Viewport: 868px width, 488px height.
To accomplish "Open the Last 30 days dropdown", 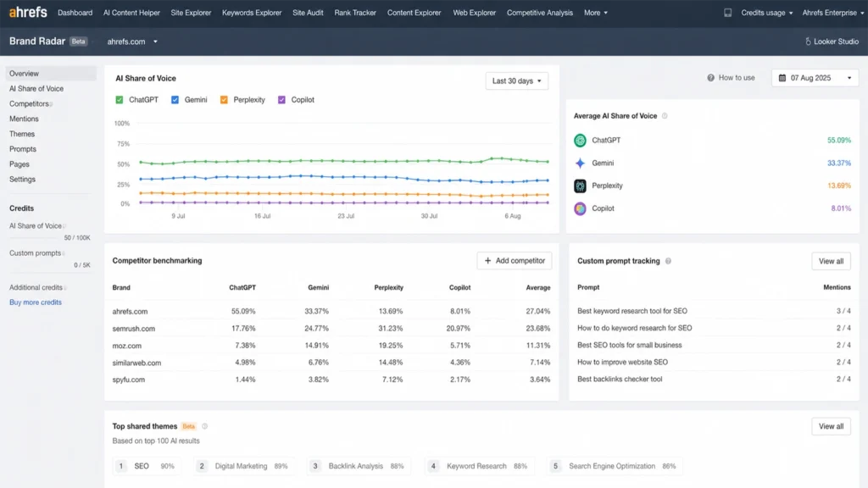I will point(516,80).
